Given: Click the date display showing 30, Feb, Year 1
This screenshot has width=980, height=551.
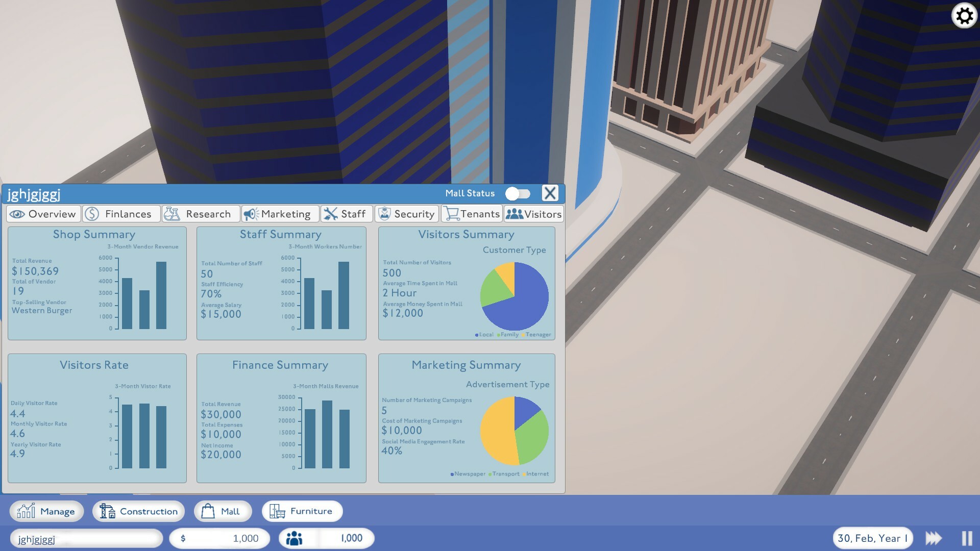Looking at the screenshot, I should click(872, 538).
